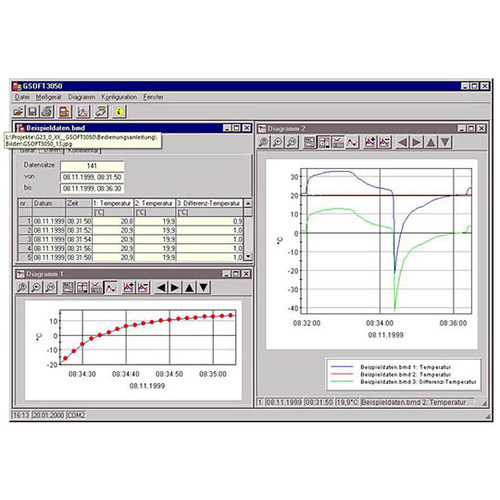The image size is (500, 500).
Task: Open the Konfiguration menu
Action: click(x=119, y=97)
